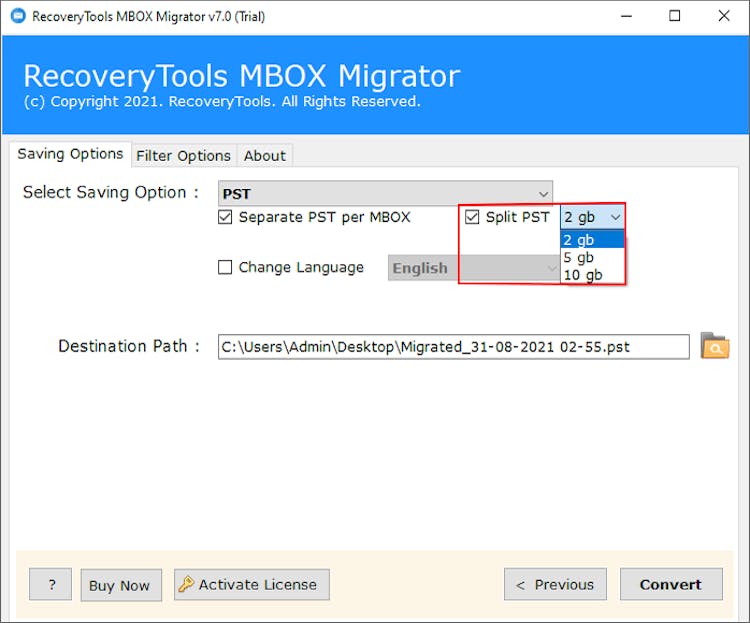
Task: Enable the Change Language checkbox
Action: point(225,268)
